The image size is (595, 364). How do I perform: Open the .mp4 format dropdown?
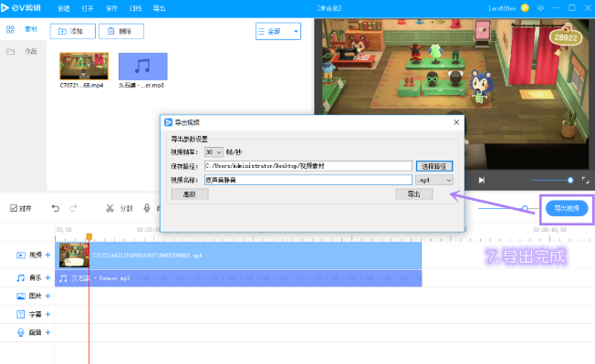click(434, 180)
